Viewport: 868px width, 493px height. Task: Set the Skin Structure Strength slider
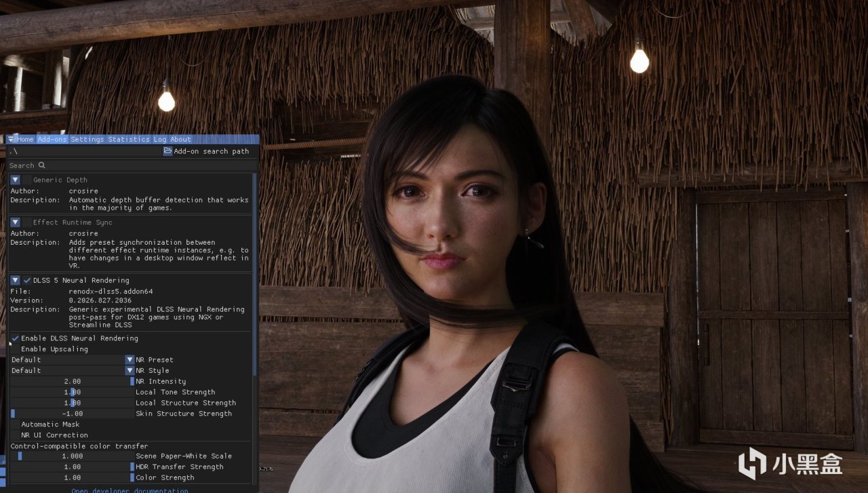click(x=72, y=414)
